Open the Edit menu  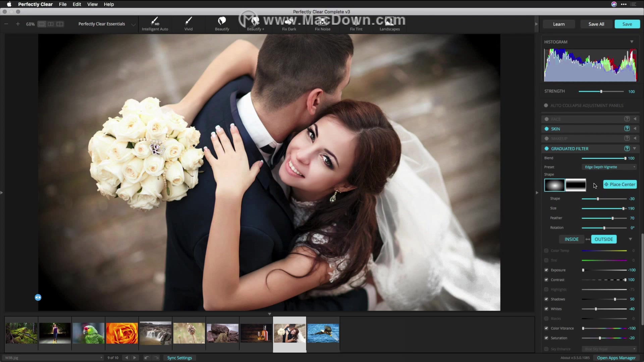[77, 4]
